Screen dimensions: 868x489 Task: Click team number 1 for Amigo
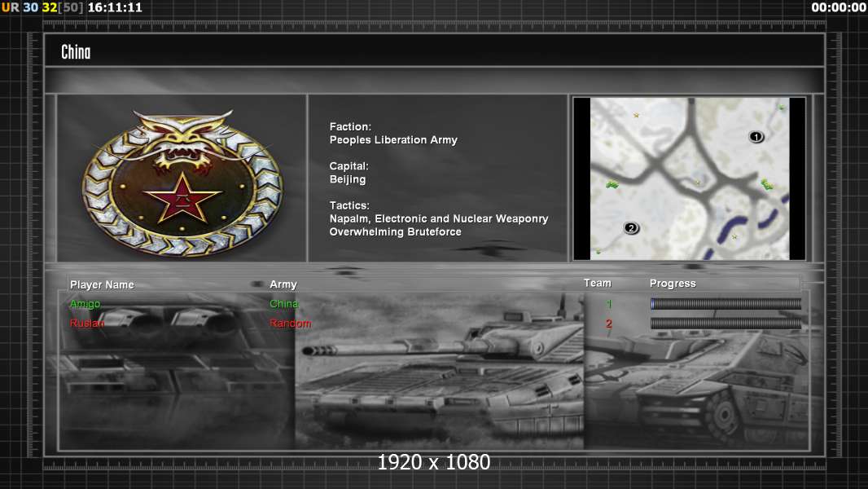pyautogui.click(x=609, y=303)
